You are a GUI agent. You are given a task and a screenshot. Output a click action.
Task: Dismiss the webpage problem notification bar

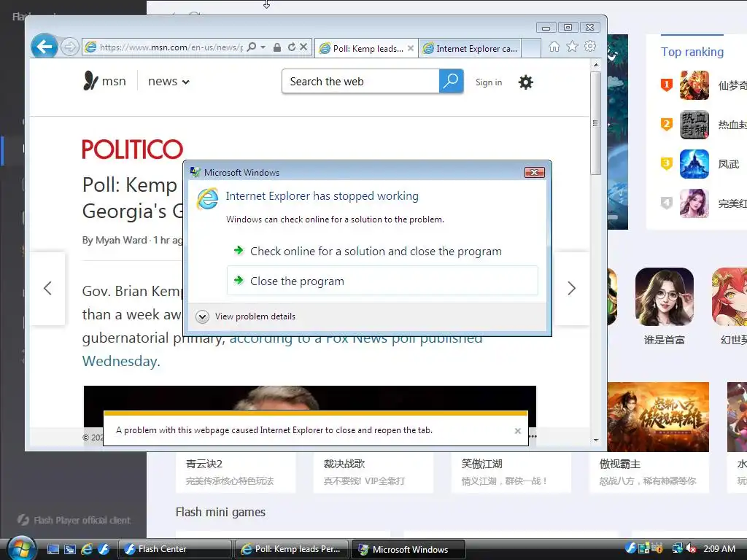pyautogui.click(x=517, y=431)
